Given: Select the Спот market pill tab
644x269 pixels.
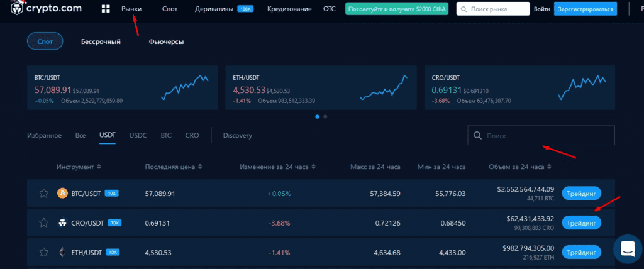Looking at the screenshot, I should 45,41.
